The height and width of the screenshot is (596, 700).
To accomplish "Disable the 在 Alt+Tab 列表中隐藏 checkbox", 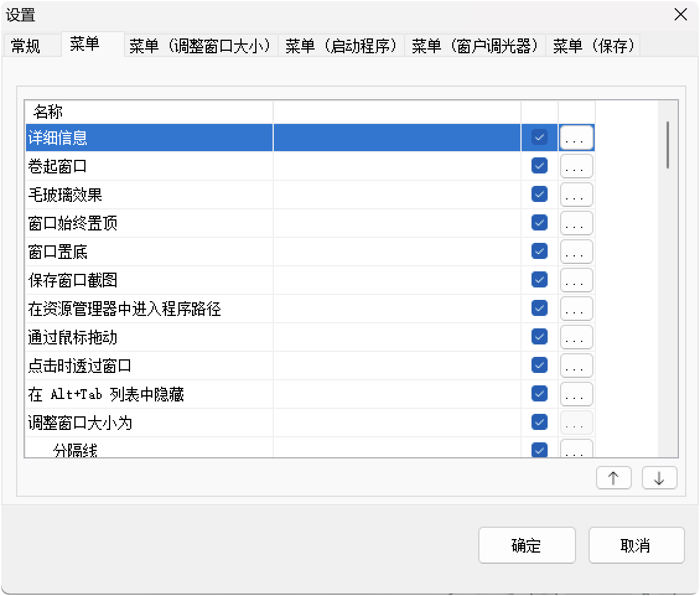I will click(540, 394).
